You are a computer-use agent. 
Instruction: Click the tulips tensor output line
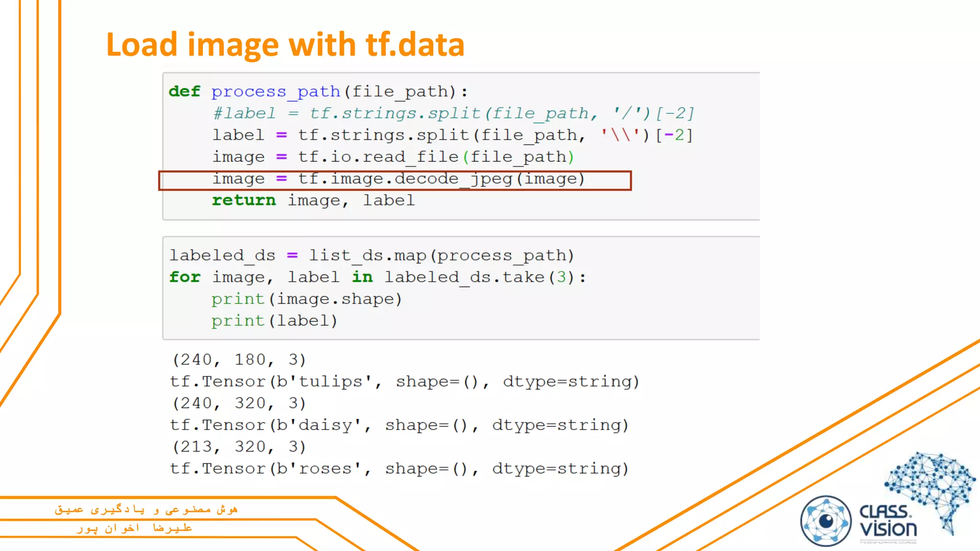coord(404,382)
